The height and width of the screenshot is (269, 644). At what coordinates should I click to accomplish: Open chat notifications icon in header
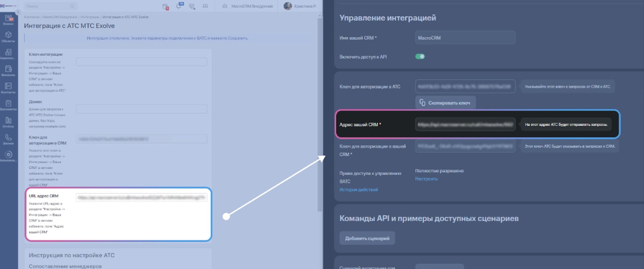pos(180,6)
